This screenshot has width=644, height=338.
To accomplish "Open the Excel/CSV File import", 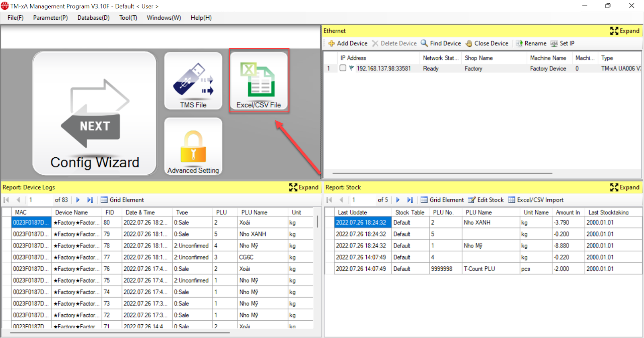I will coord(259,81).
